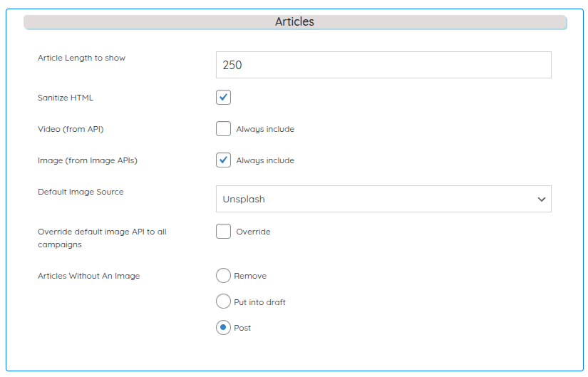Click the Put into draft label text
The width and height of the screenshot is (588, 377).
point(259,302)
